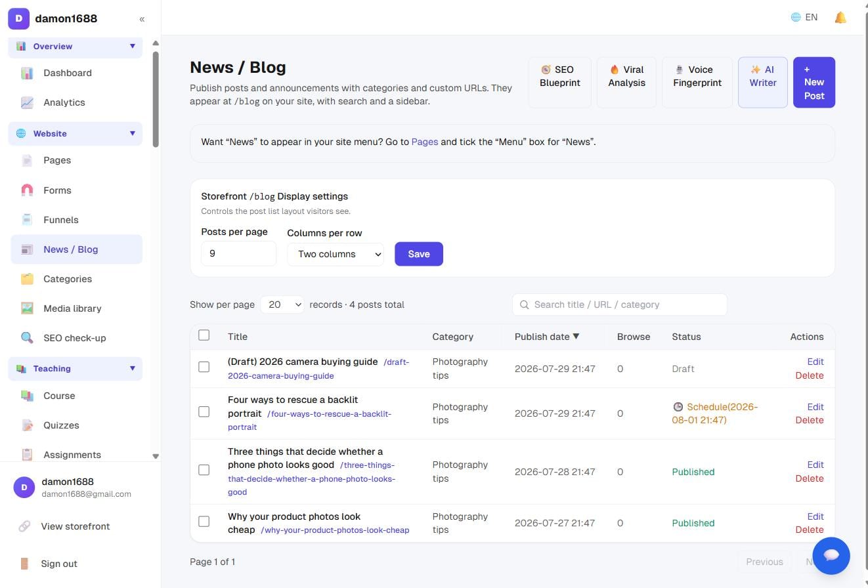Open the chat bubble widget
868x588 pixels.
[x=831, y=556]
